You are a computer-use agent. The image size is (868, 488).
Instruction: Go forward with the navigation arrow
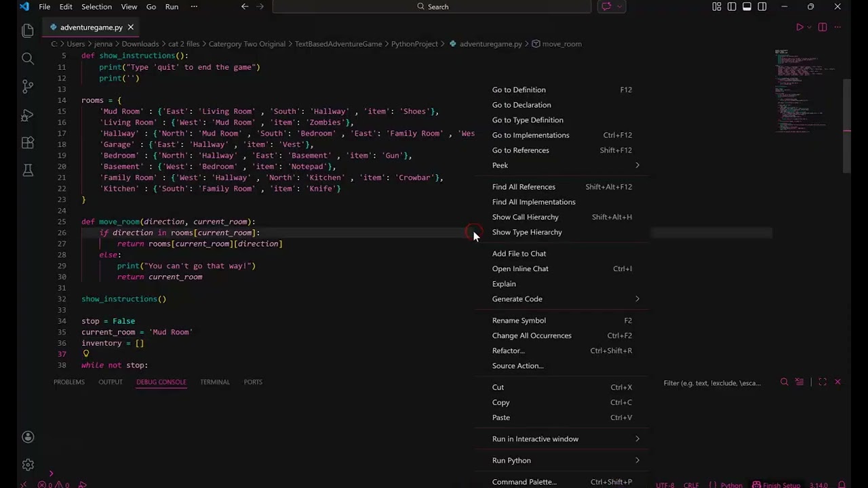(260, 7)
